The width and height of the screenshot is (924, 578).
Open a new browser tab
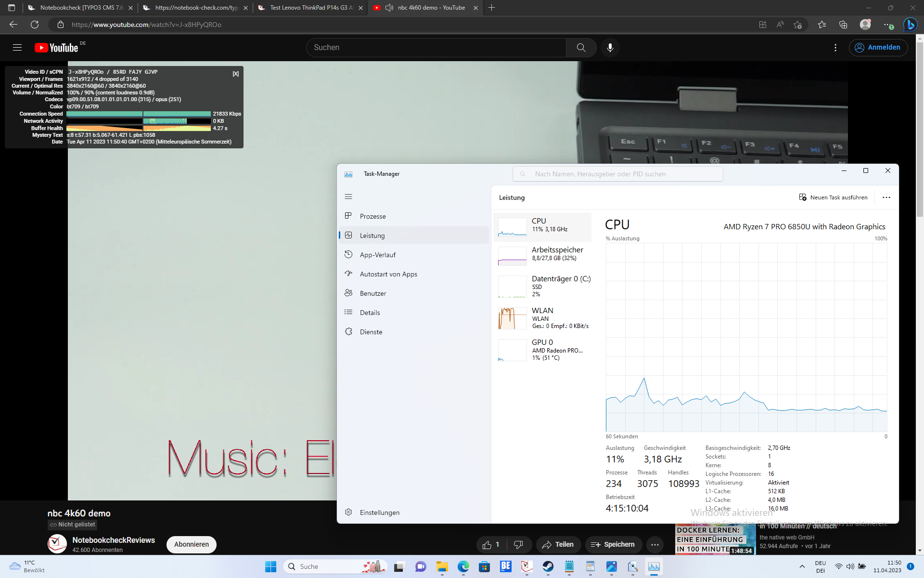click(x=491, y=8)
